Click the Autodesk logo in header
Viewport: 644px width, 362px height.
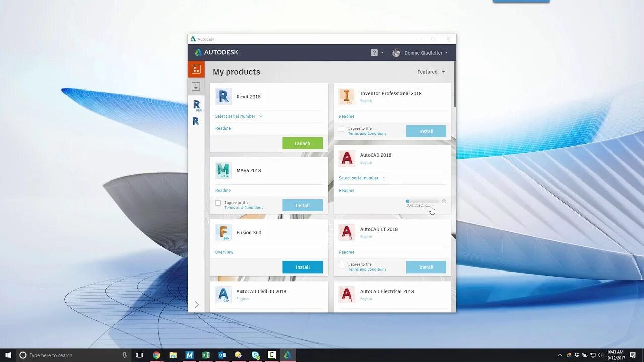(x=216, y=52)
